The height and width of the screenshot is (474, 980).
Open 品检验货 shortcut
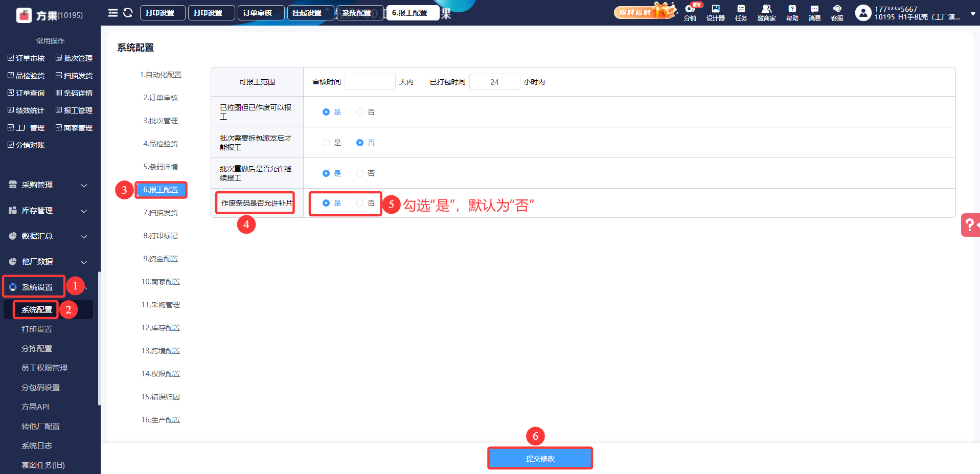click(x=26, y=76)
